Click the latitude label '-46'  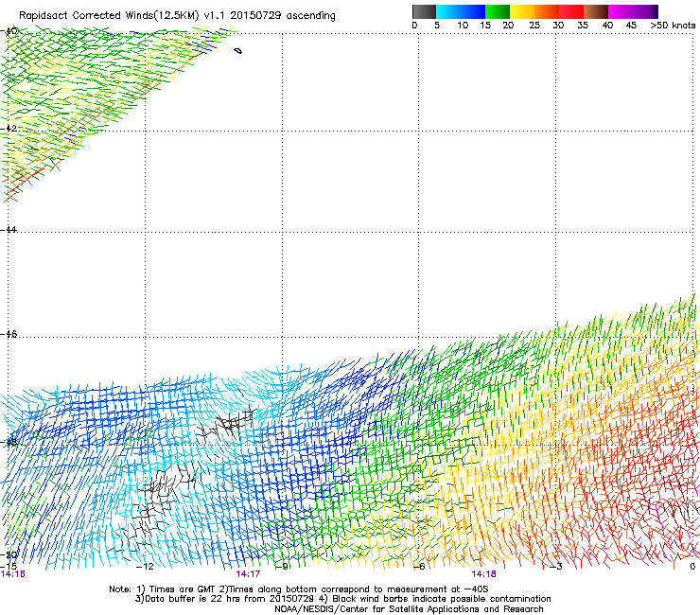click(x=9, y=335)
